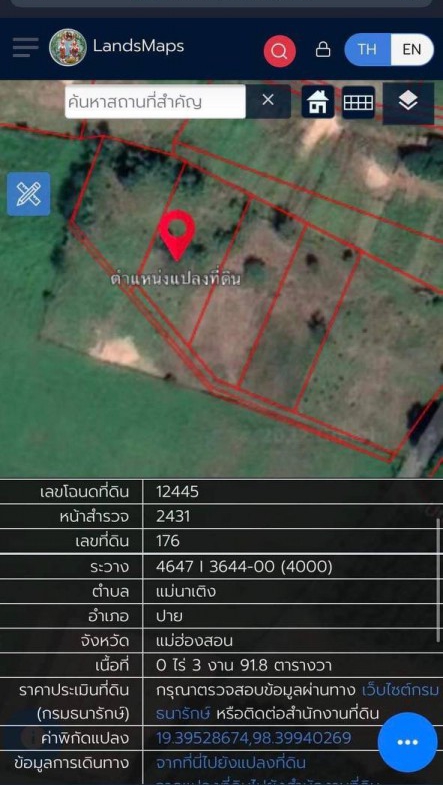Click the LandsMaps logo emblem

(68, 48)
